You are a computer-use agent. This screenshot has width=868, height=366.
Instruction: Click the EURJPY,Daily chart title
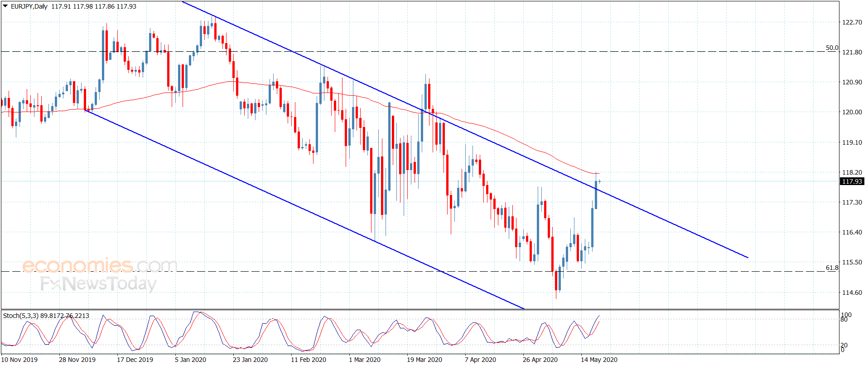click(29, 6)
